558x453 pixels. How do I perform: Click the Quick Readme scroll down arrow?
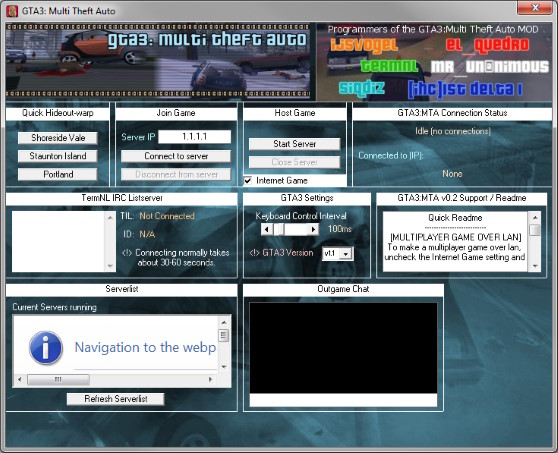pos(535,266)
